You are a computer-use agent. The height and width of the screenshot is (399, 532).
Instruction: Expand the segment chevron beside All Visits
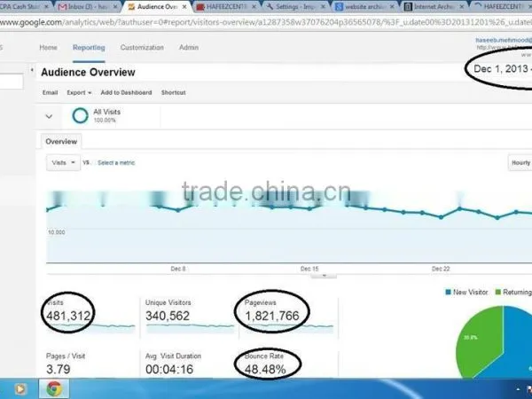49,116
